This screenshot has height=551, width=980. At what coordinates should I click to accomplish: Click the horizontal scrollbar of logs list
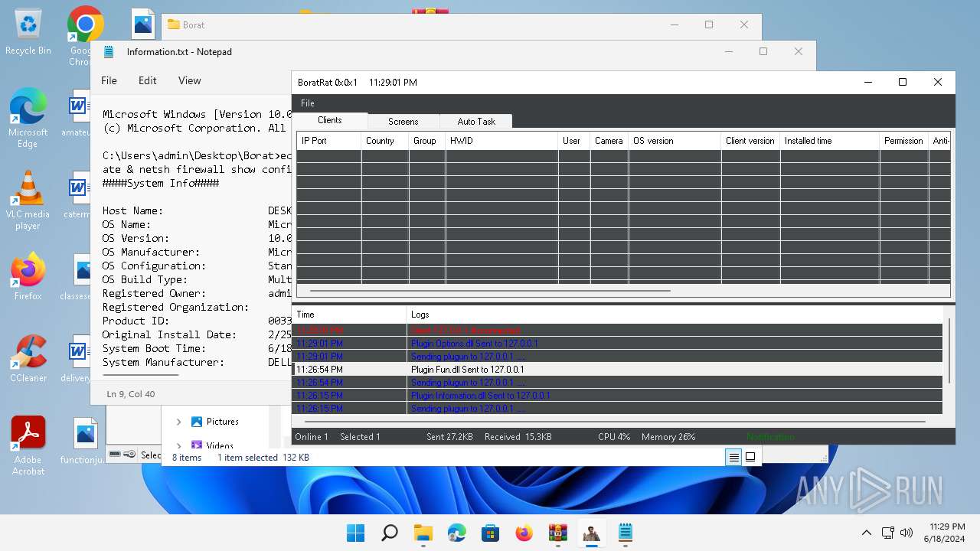[x=614, y=420]
